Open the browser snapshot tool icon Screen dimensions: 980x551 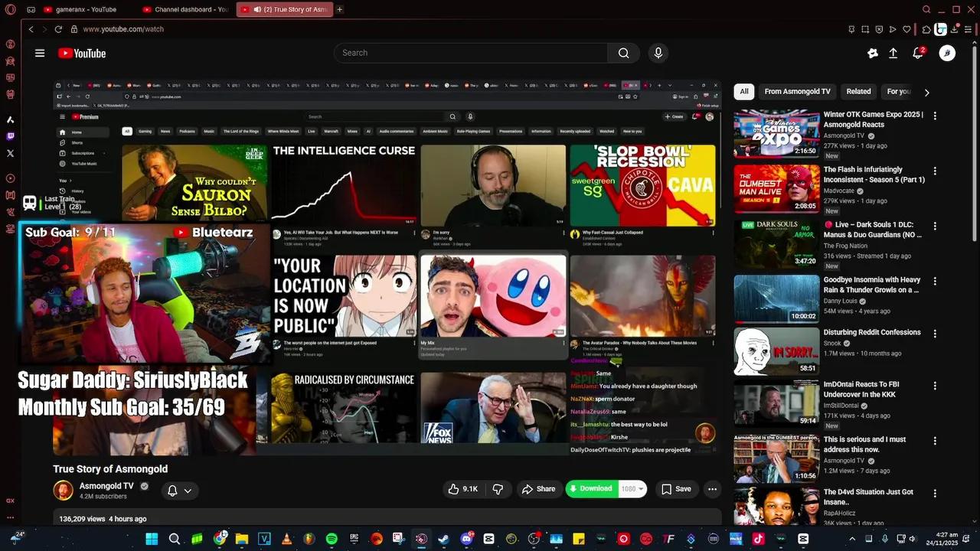(x=865, y=29)
